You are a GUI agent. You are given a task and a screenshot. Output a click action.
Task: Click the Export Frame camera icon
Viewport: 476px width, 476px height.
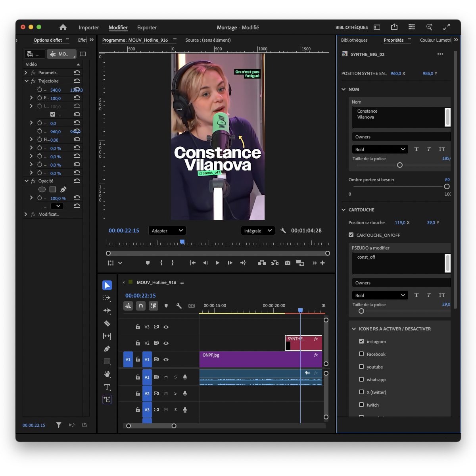coord(288,263)
